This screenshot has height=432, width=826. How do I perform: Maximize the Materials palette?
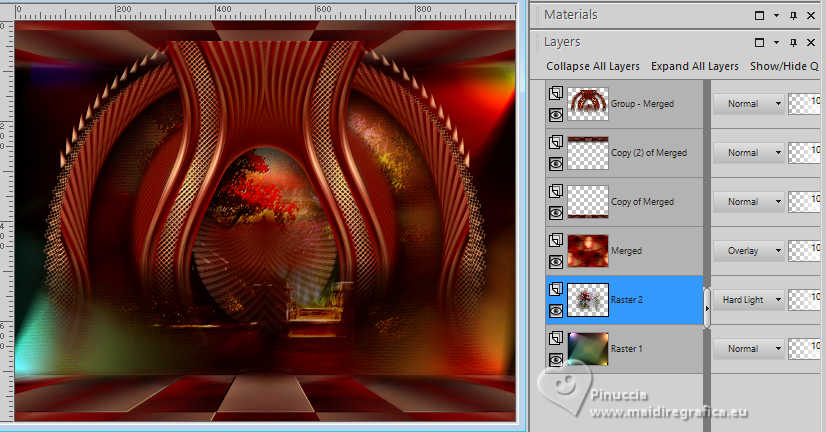[759, 15]
